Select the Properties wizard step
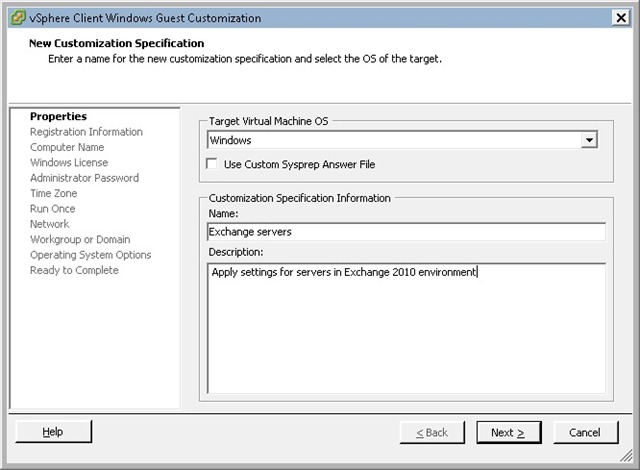640x470 pixels. [x=58, y=117]
